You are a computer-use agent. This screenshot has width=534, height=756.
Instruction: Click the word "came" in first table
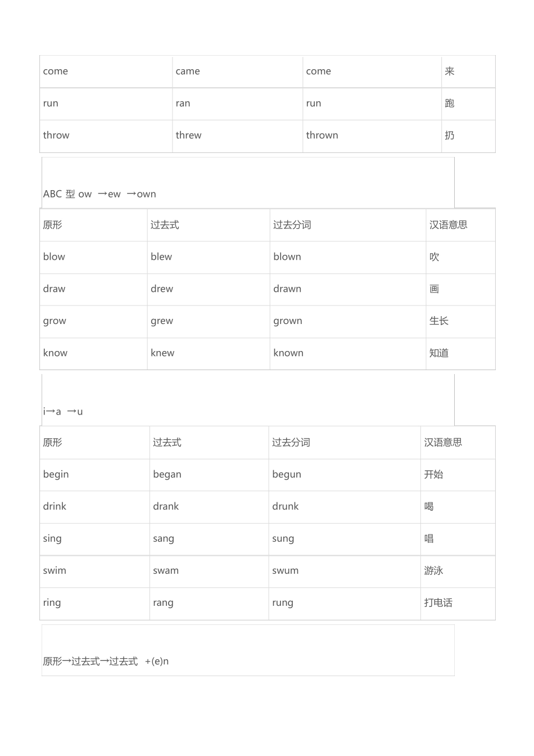coord(188,71)
